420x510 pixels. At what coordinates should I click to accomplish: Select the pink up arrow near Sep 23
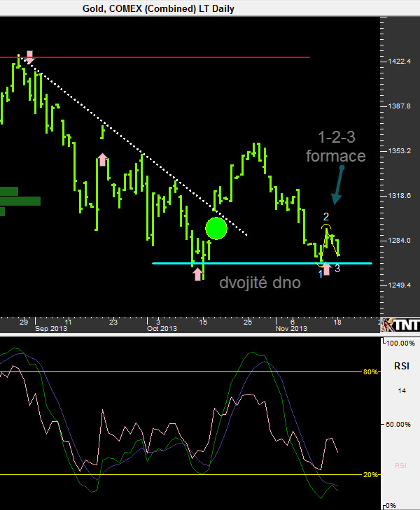pos(102,160)
